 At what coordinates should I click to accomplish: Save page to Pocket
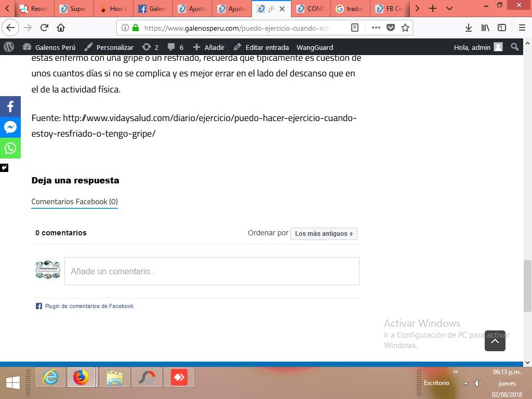pyautogui.click(x=391, y=28)
